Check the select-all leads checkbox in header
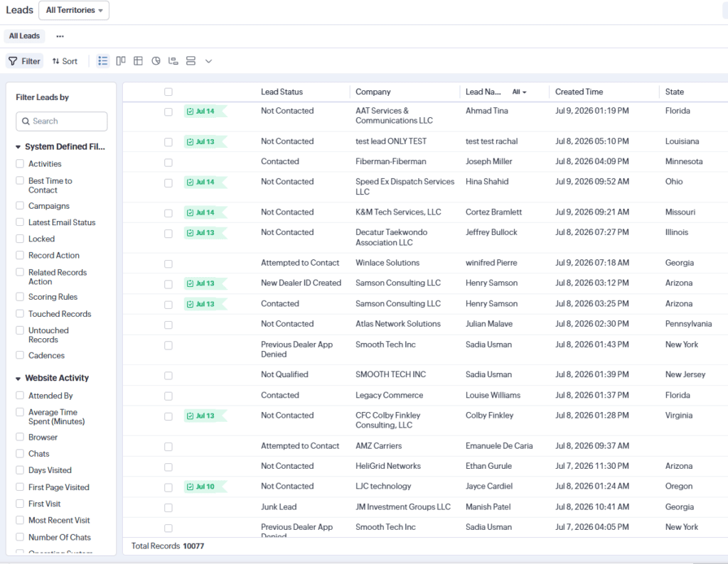Screen dimensions: 728x564 (x=168, y=92)
